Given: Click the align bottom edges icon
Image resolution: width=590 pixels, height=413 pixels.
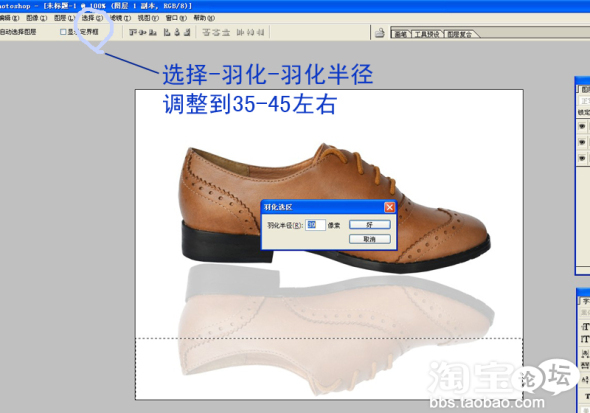Looking at the screenshot, I should tap(152, 32).
